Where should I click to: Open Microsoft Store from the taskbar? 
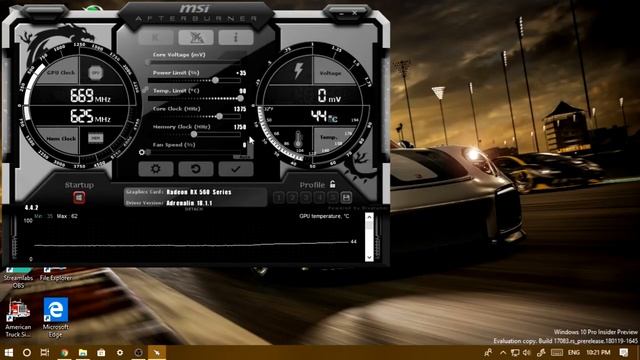tap(101, 352)
